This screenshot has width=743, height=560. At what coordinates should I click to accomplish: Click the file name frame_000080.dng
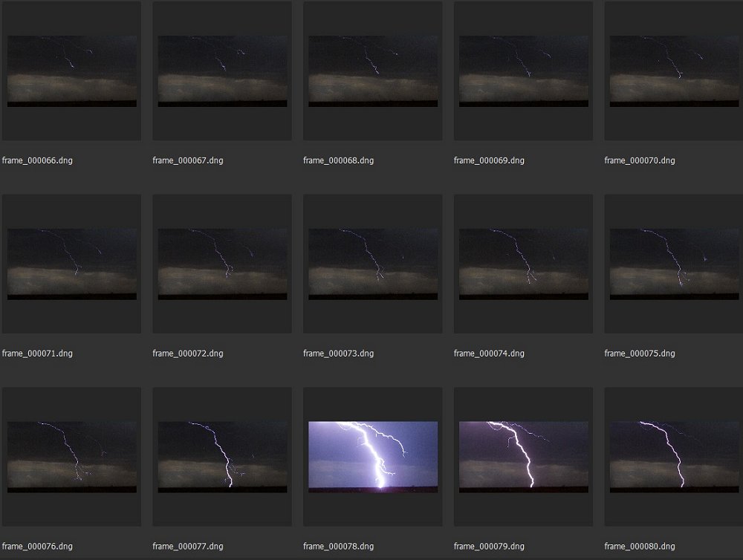[640, 547]
